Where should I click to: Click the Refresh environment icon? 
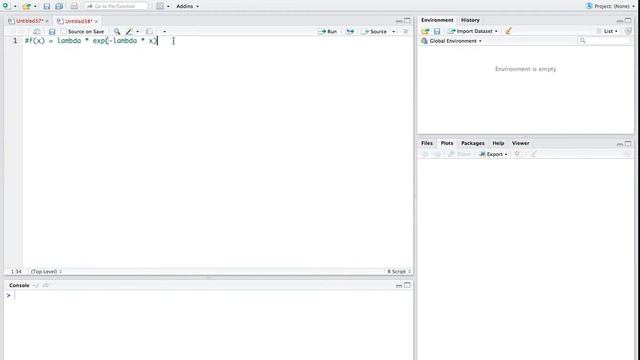pos(628,31)
